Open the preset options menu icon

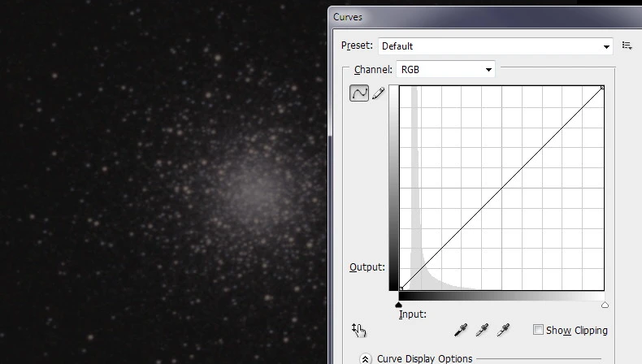point(627,46)
